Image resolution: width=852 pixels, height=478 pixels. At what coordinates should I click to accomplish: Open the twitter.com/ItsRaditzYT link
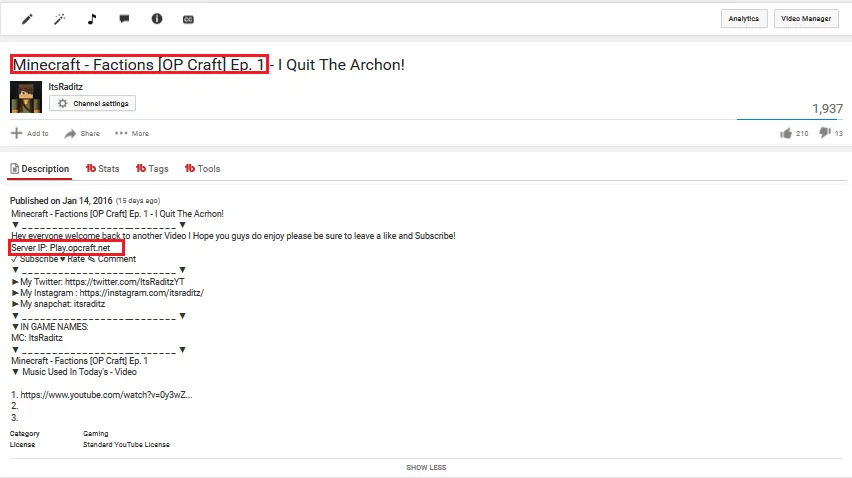124,282
